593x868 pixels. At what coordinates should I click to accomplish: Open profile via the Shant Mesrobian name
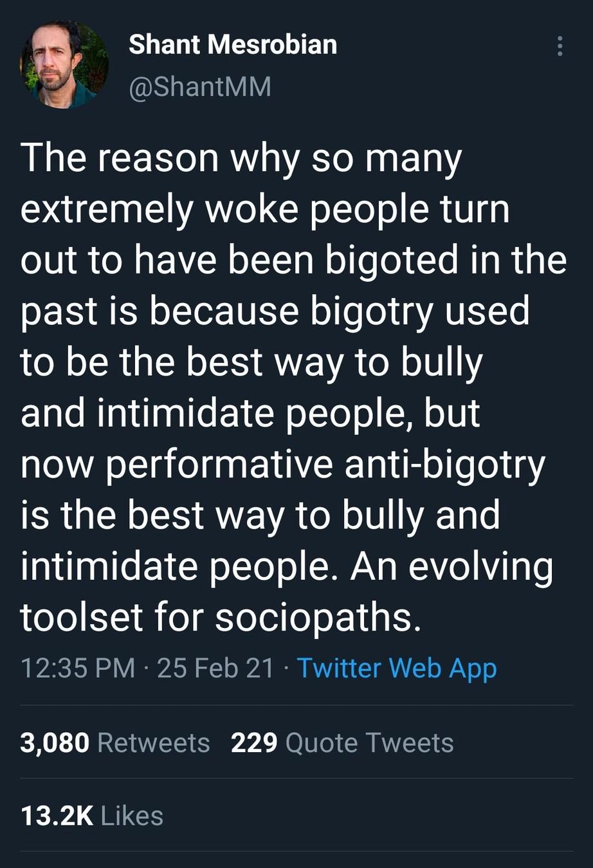233,44
